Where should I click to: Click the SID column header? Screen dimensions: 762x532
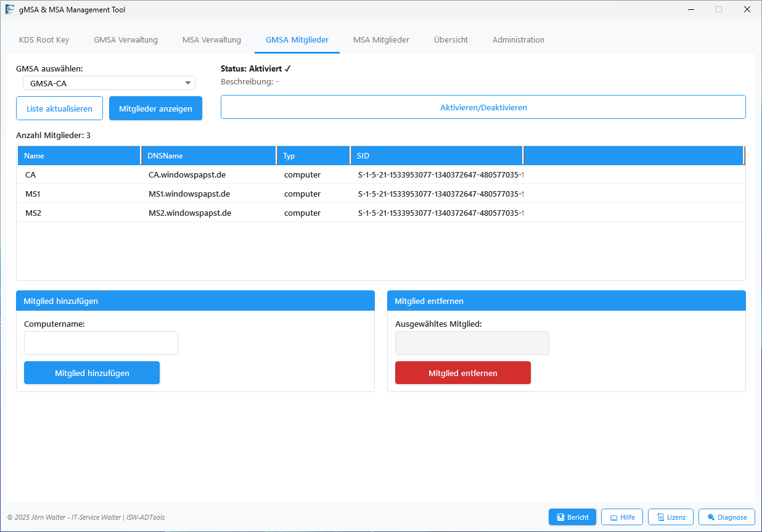point(436,156)
